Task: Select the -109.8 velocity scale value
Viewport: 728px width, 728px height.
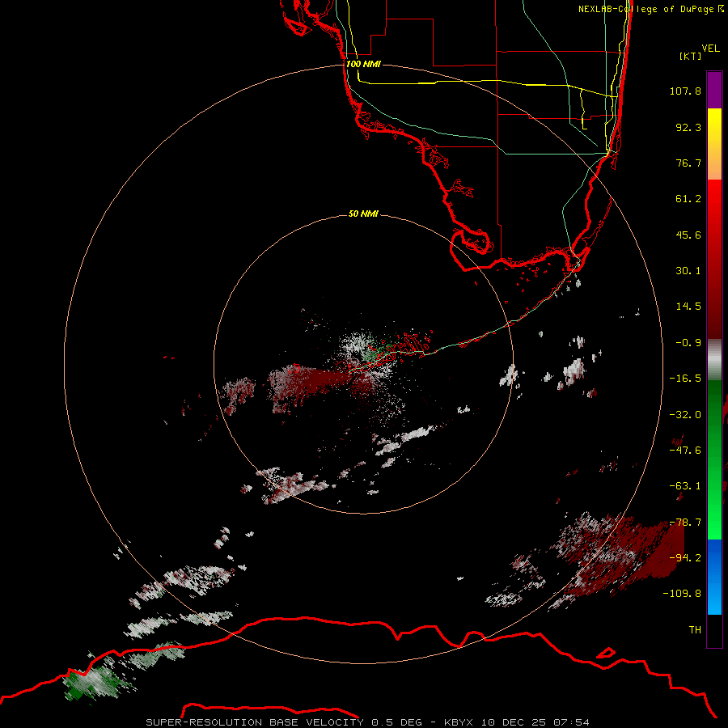Action: click(x=682, y=594)
